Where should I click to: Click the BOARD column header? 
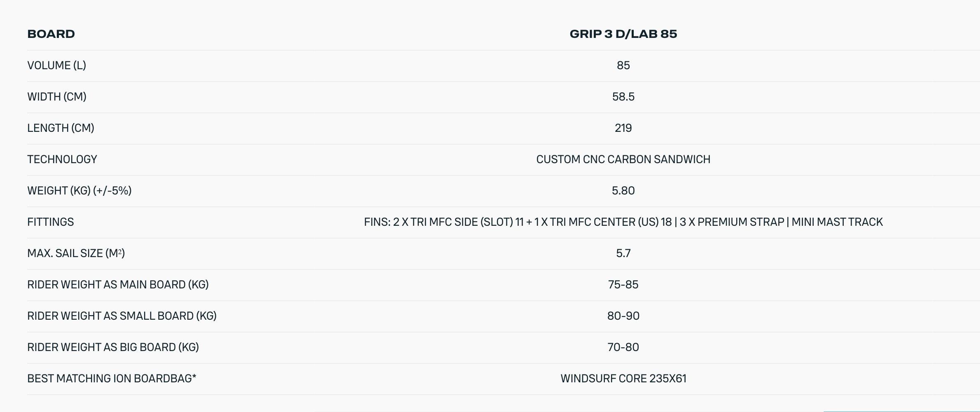(51, 34)
